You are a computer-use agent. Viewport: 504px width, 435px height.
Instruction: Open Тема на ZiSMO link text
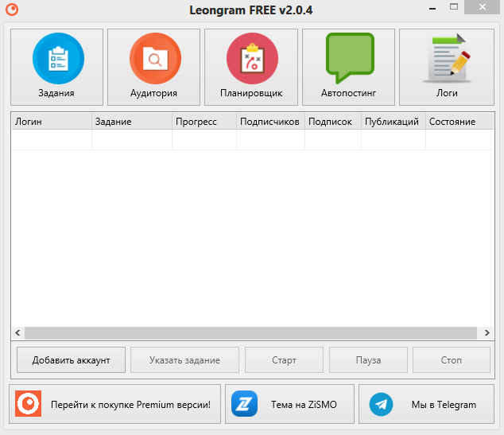[x=304, y=405]
